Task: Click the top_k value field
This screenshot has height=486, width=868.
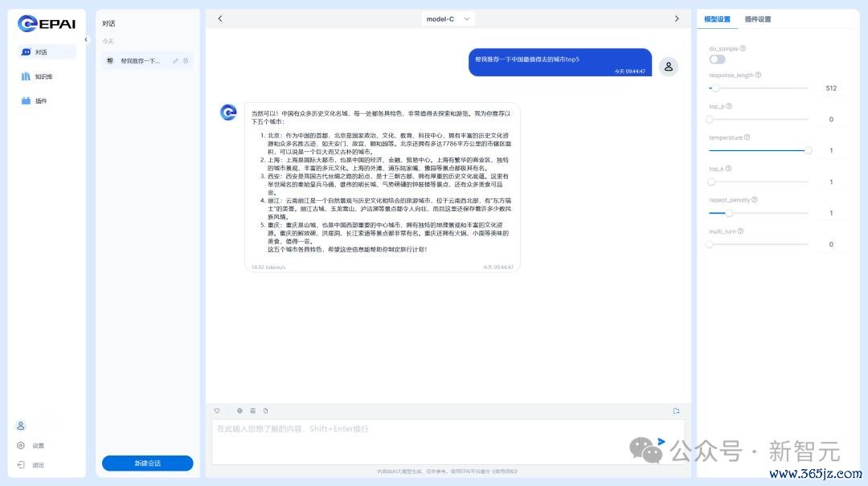Action: (831, 182)
